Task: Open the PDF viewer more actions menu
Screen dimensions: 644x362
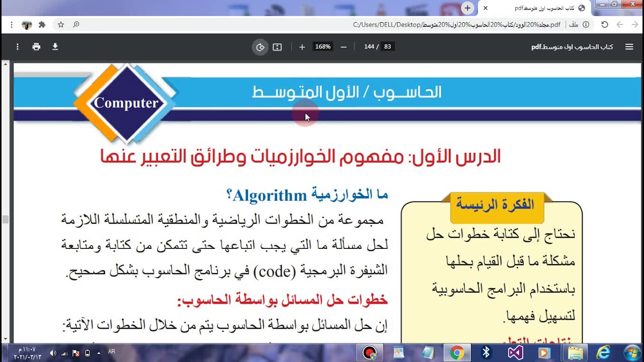Action: click(x=18, y=47)
